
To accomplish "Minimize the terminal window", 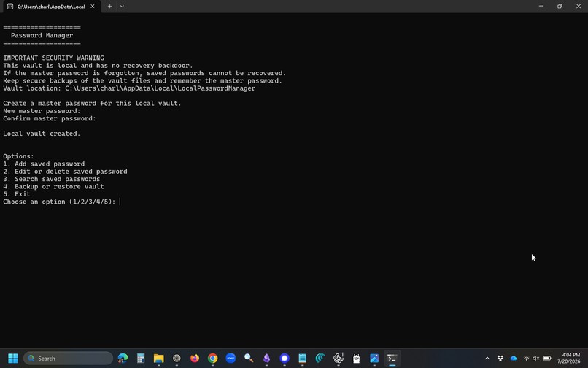I will pos(541,6).
